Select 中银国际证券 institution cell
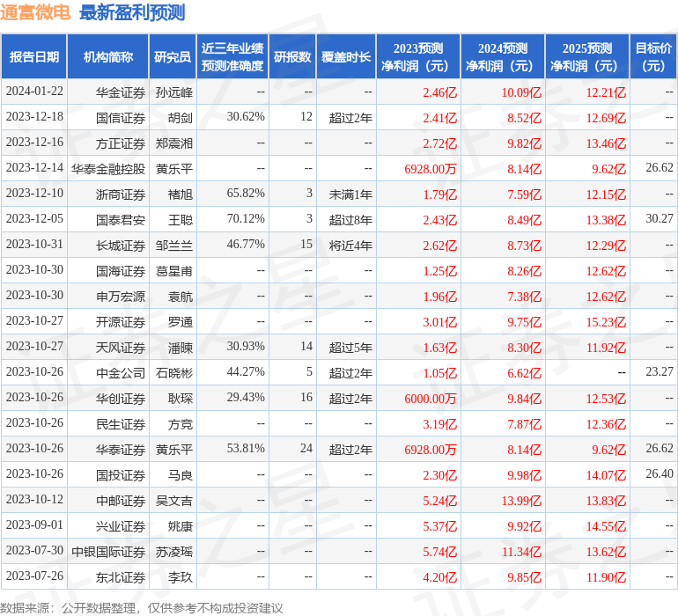The width and height of the screenshot is (678, 616). [108, 552]
